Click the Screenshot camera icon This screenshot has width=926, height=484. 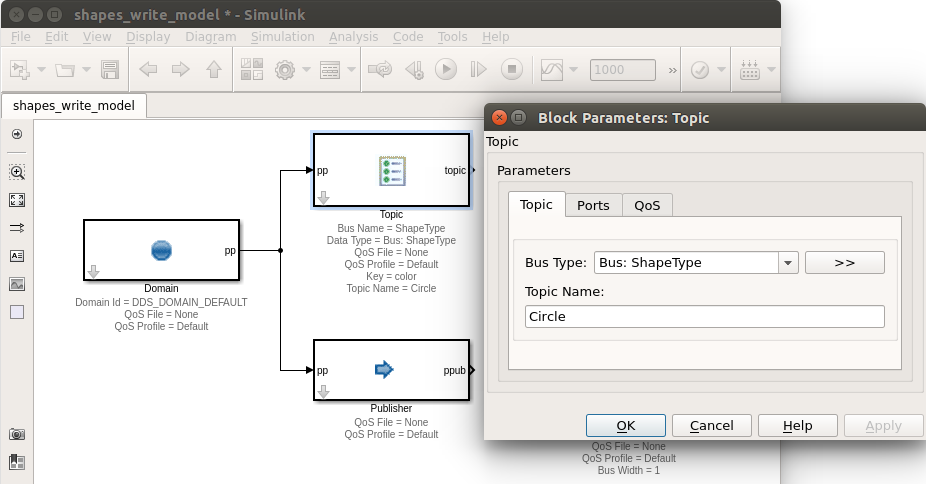[17, 434]
